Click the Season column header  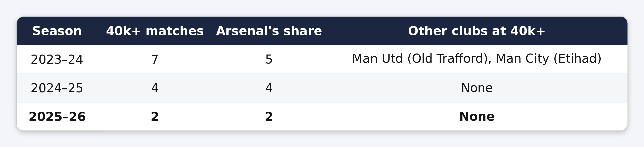point(57,31)
